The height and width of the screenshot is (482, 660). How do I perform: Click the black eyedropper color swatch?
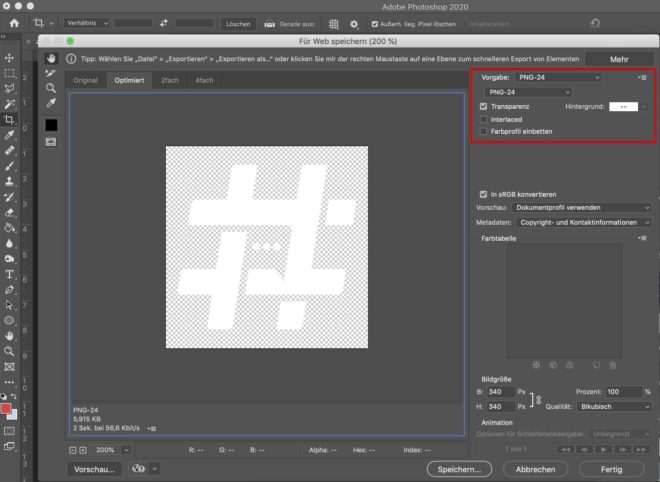(51, 125)
